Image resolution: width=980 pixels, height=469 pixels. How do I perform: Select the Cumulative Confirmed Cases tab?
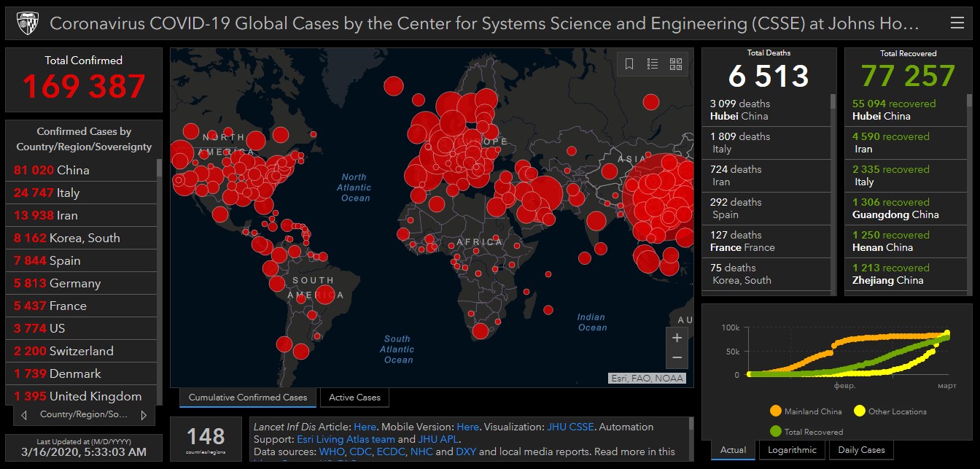click(248, 398)
